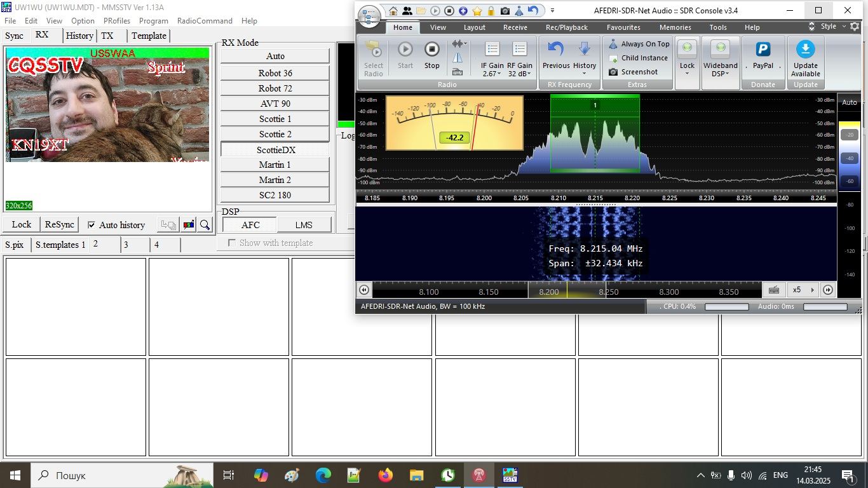Click the color adjust icon in MMSSTV
868x488 pixels.
(x=189, y=225)
